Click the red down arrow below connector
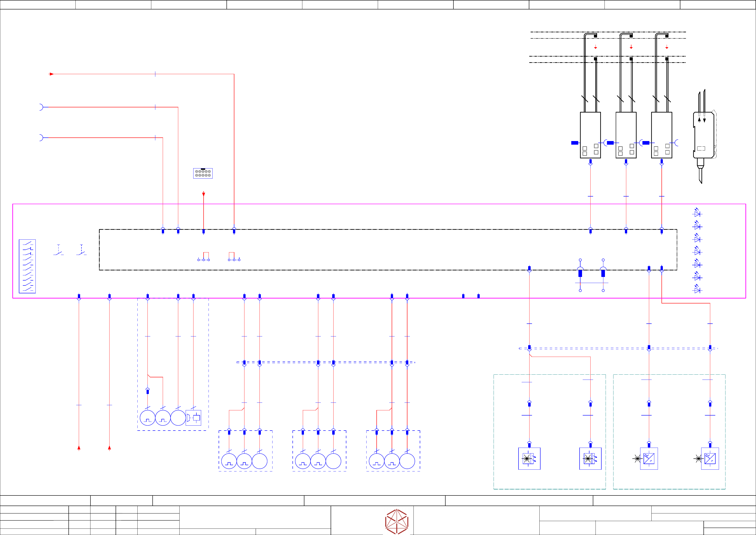Screen dimensions: 756x535 (204, 194)
